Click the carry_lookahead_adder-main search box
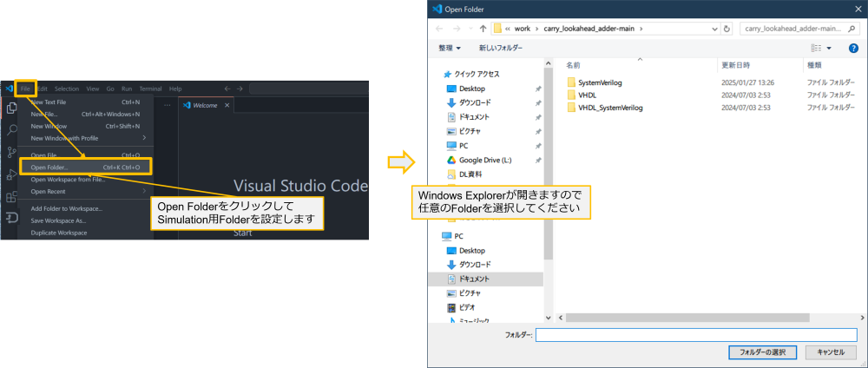868x368 pixels. (x=799, y=29)
